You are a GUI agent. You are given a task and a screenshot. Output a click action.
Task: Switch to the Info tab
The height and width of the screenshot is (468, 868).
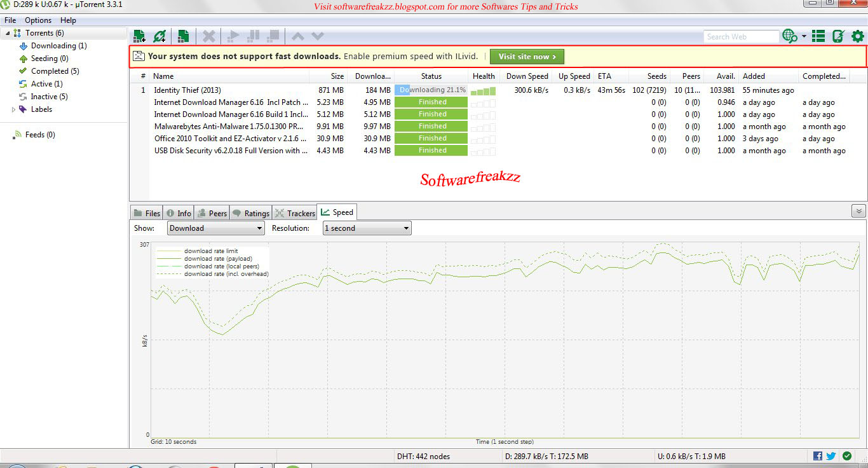[x=179, y=213]
